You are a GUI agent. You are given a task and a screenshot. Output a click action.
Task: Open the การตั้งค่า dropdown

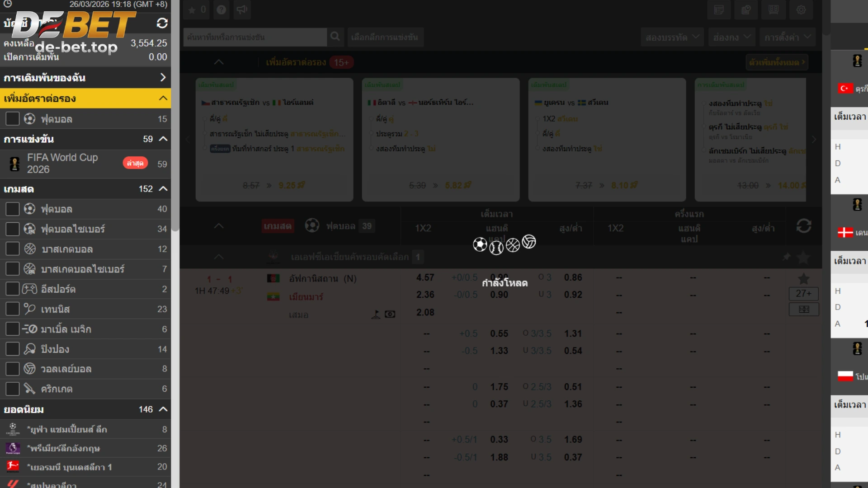(x=787, y=37)
